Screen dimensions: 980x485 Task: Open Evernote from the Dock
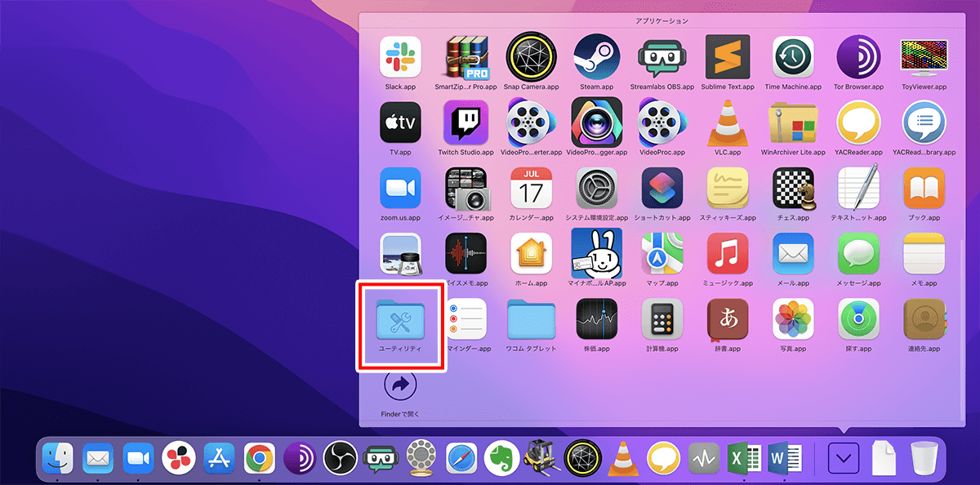[501, 459]
